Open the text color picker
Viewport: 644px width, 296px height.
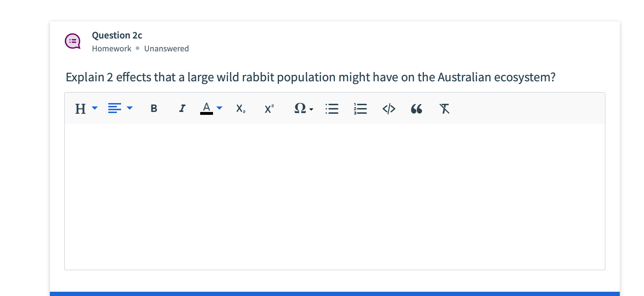click(x=211, y=108)
